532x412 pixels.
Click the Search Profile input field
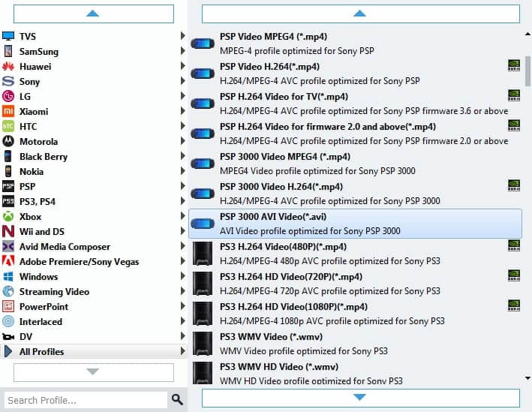(x=84, y=400)
